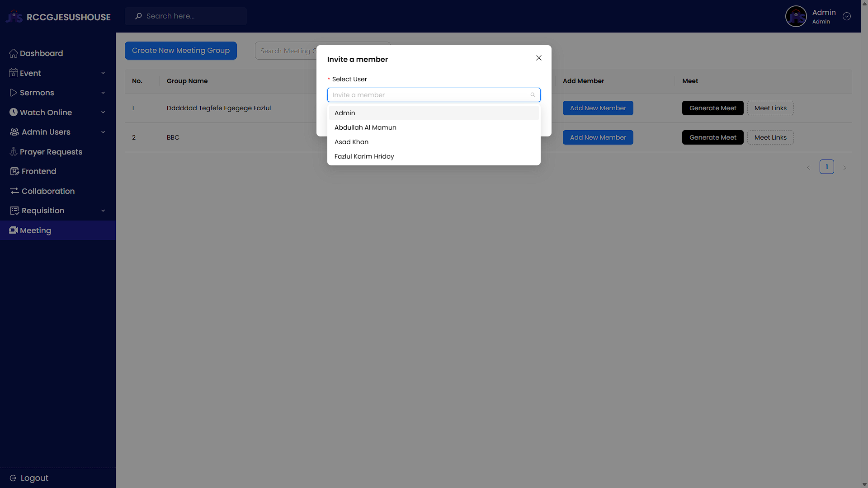868x488 pixels.
Task: Expand the Sermons submenu chevron
Action: click(x=103, y=93)
